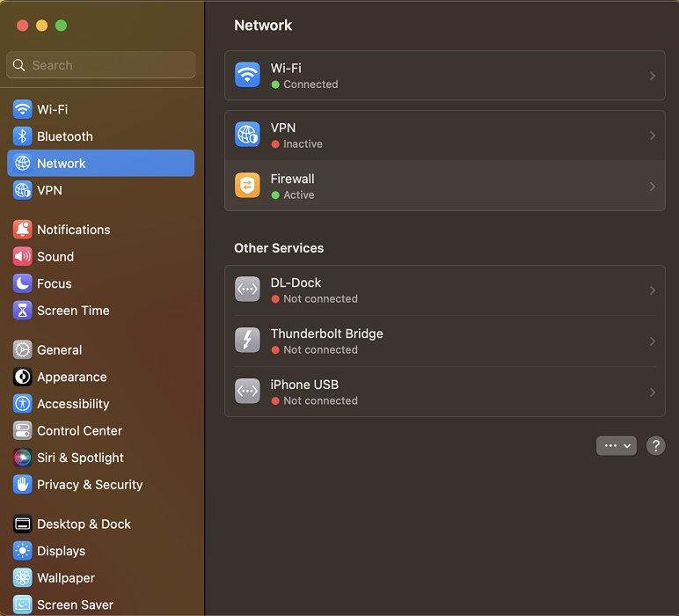Click the Displays sun icon

click(x=23, y=551)
